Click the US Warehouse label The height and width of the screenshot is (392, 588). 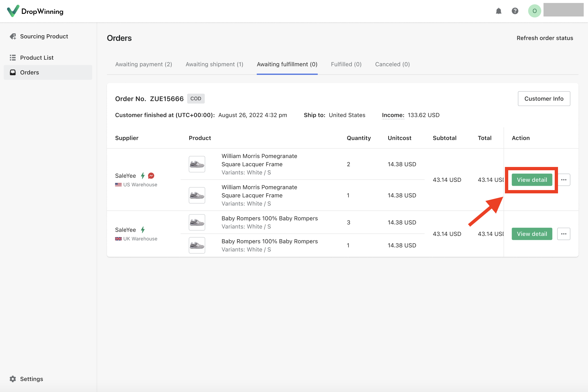pos(140,185)
